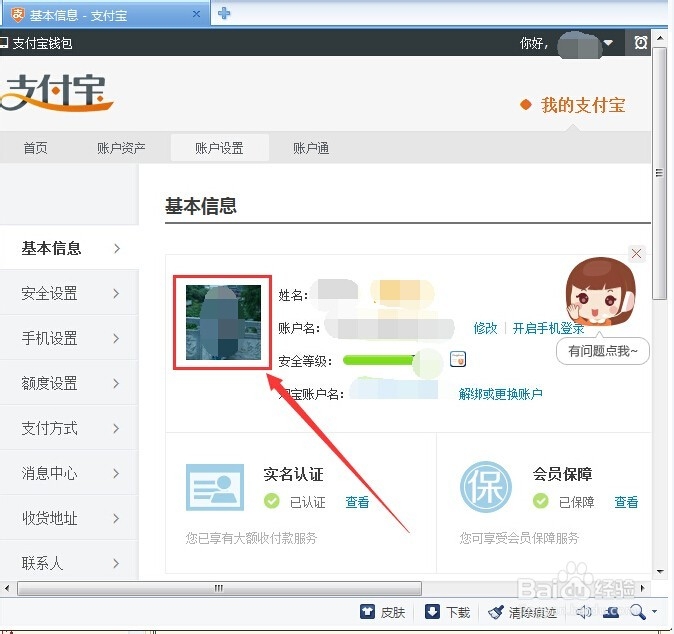Click the magnifier zoom icon in status bar
This screenshot has height=634, width=674.
click(637, 612)
